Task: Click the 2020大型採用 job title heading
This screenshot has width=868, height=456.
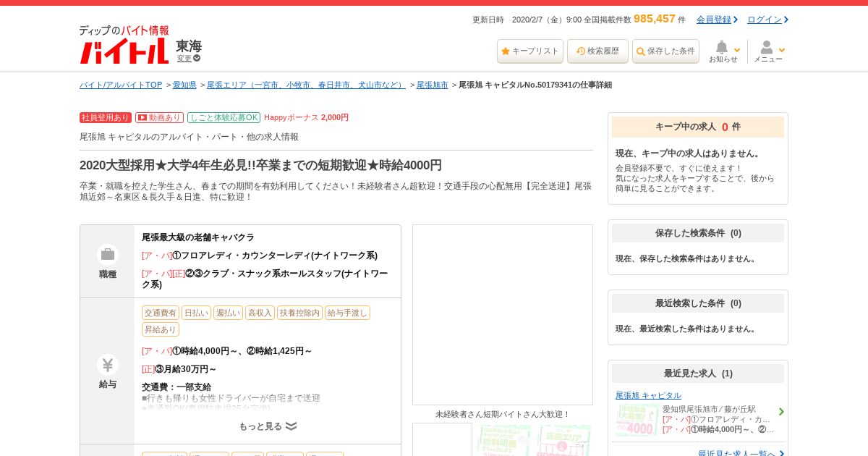Action: [260, 165]
